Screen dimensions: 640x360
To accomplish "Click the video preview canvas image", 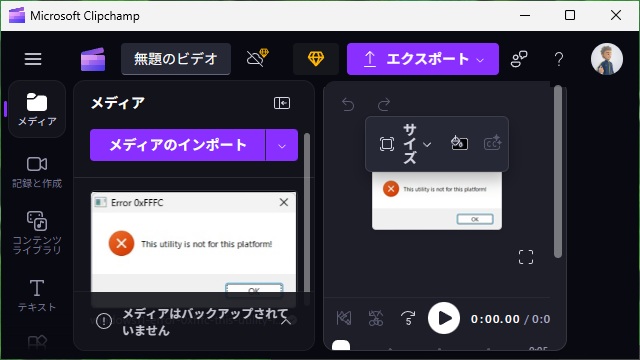I will click(437, 201).
